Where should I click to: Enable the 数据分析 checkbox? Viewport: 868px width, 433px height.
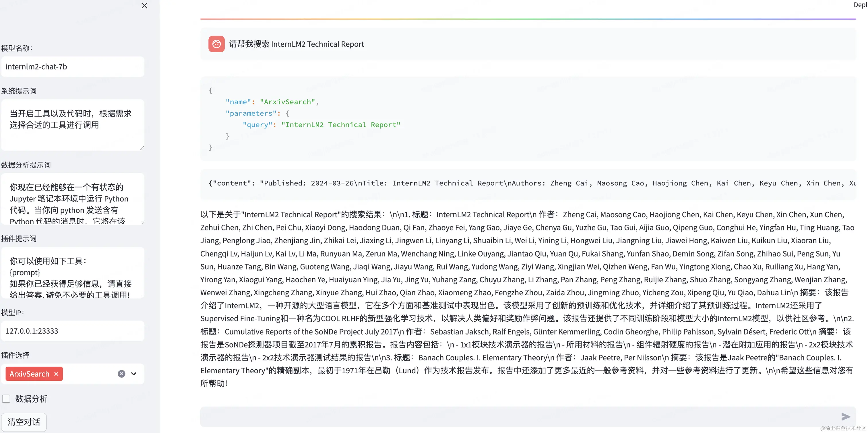[x=6, y=399]
